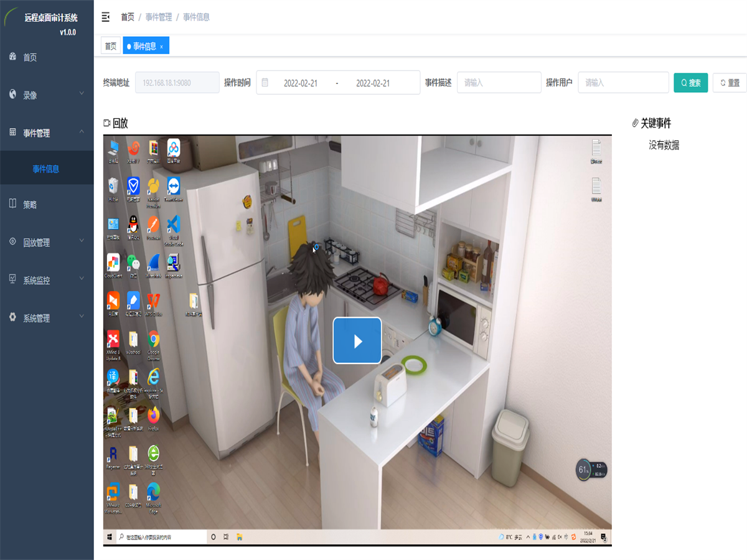The height and width of the screenshot is (560, 747).
Task: Click the 重置 reset button
Action: tap(729, 83)
